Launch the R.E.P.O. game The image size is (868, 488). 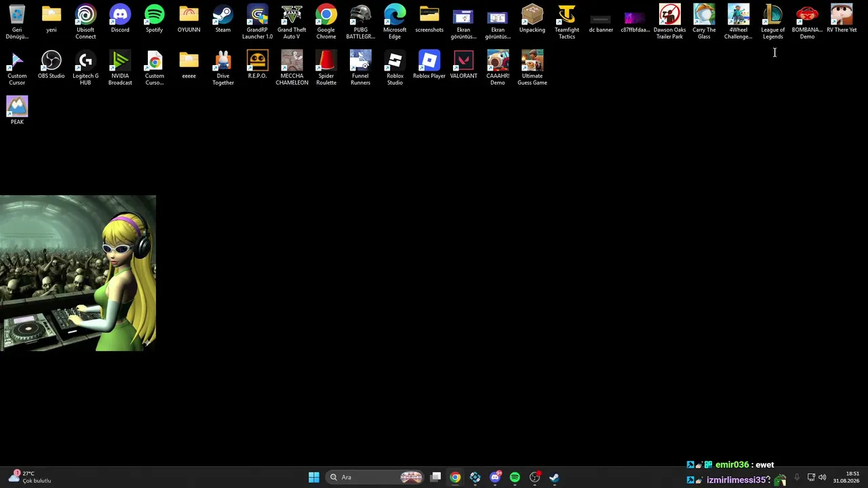258,65
